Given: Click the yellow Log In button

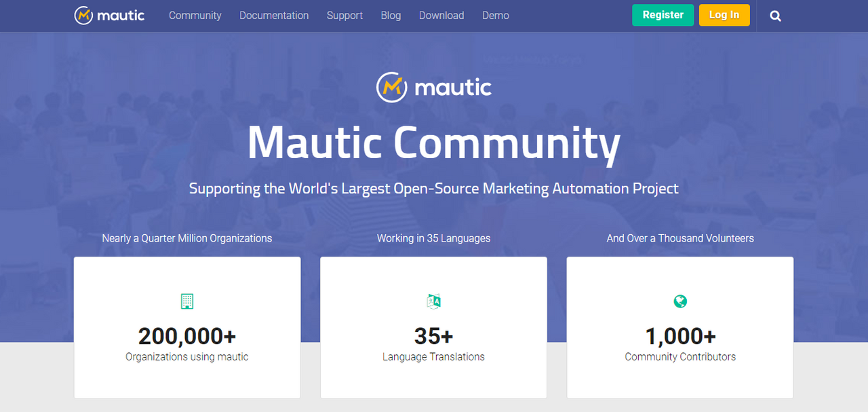Looking at the screenshot, I should click(x=724, y=15).
